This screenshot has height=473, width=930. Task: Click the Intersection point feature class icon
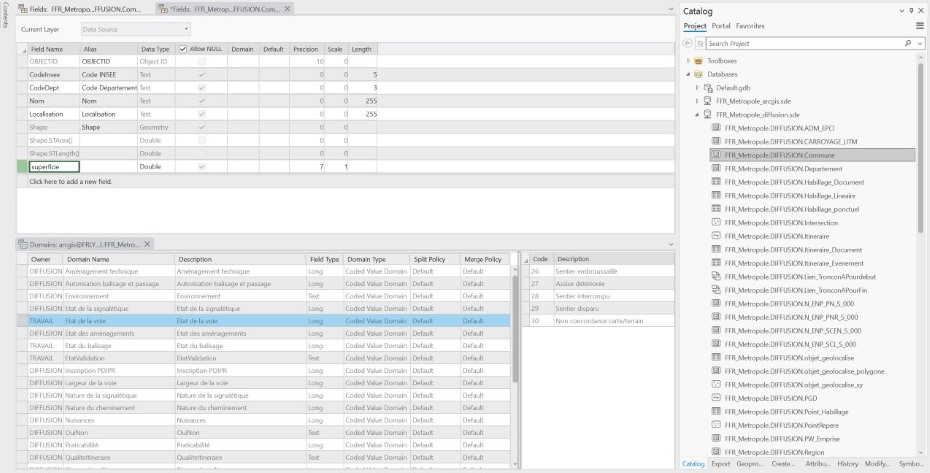tap(716, 222)
